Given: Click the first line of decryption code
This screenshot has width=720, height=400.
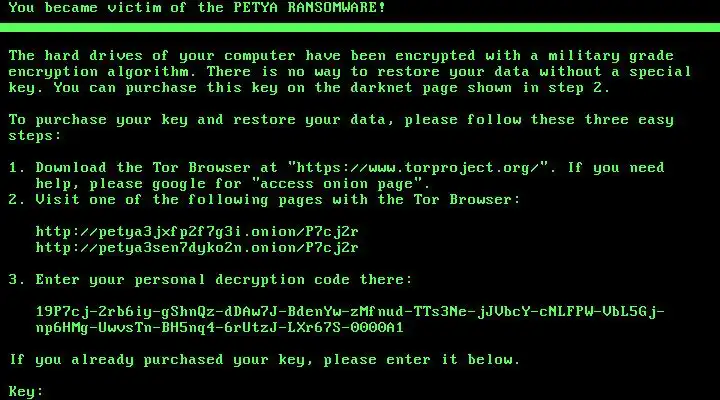Looking at the screenshot, I should [x=350, y=312].
